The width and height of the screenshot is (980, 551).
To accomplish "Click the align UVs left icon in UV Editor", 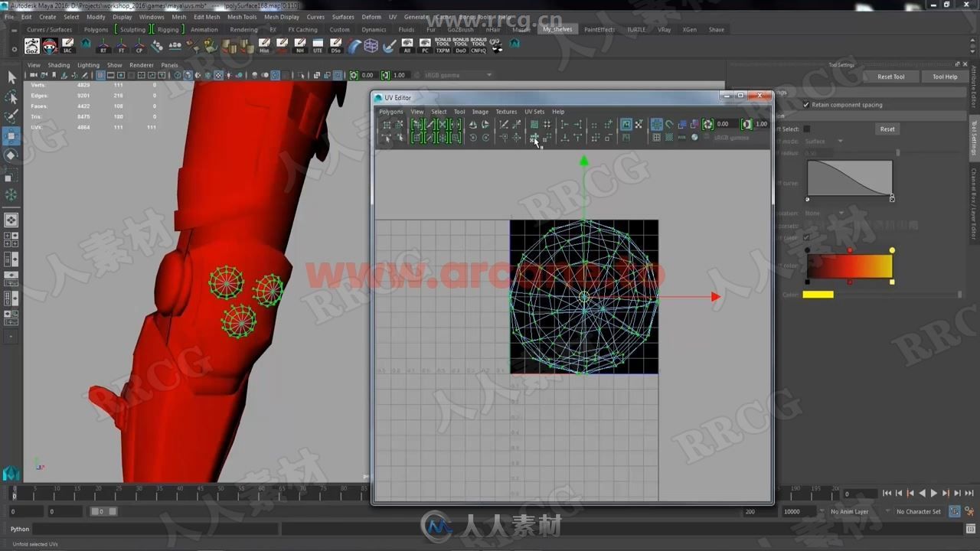I will [564, 124].
